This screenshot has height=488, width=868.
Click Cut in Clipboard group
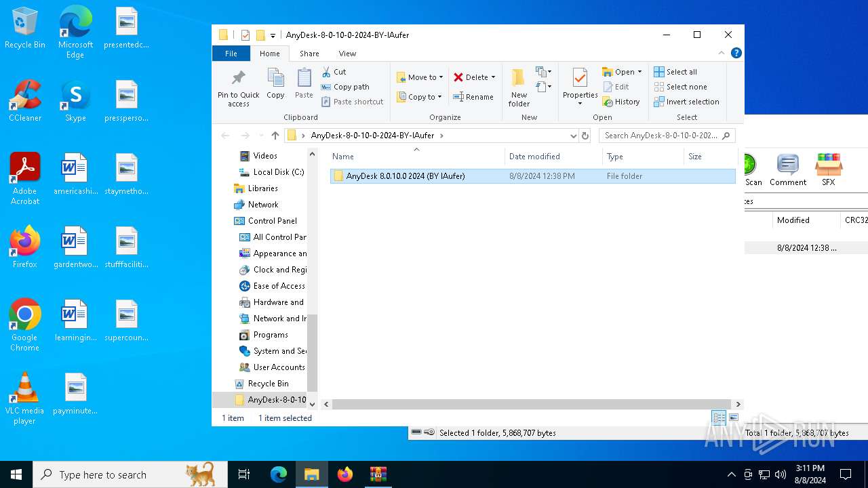334,72
